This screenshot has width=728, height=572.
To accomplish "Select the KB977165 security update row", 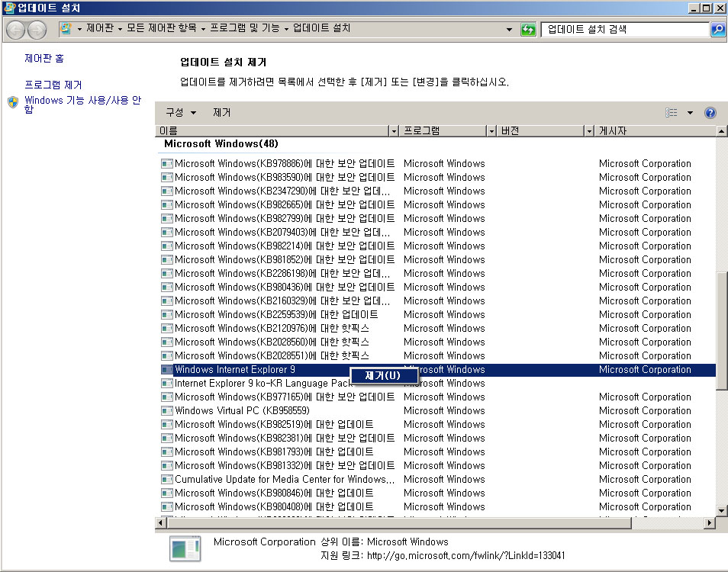I will (x=437, y=397).
